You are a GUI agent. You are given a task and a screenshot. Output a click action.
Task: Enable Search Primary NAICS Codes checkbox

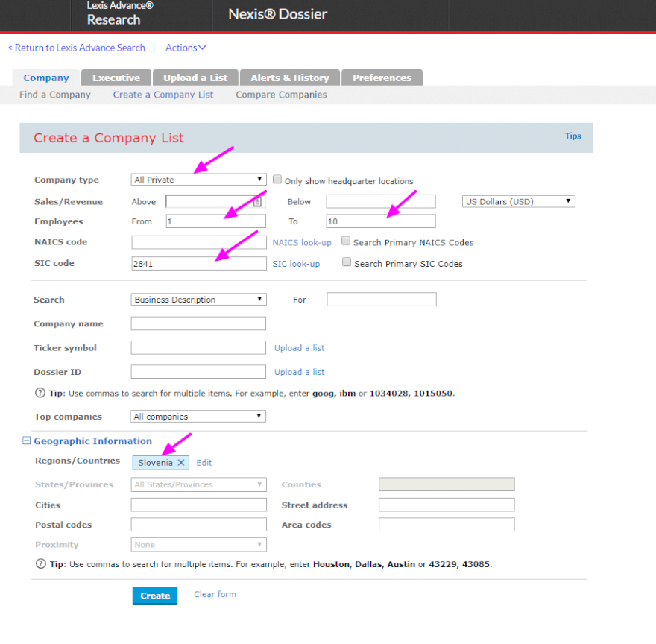point(346,241)
